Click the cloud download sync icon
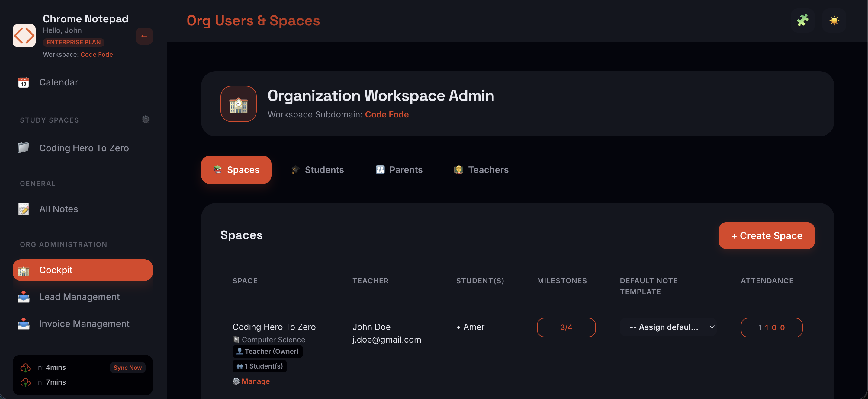The image size is (868, 399). 26,368
